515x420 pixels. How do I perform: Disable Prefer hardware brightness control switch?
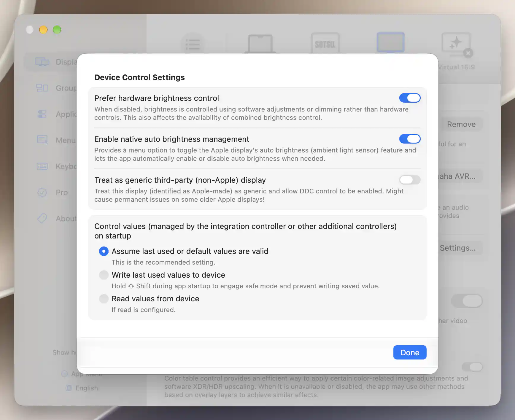(x=410, y=98)
